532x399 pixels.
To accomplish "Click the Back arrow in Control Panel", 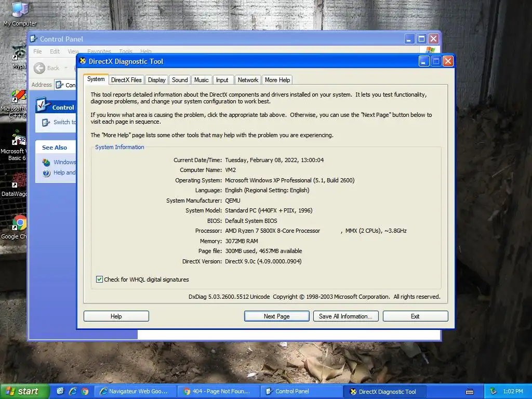I will tap(39, 68).
